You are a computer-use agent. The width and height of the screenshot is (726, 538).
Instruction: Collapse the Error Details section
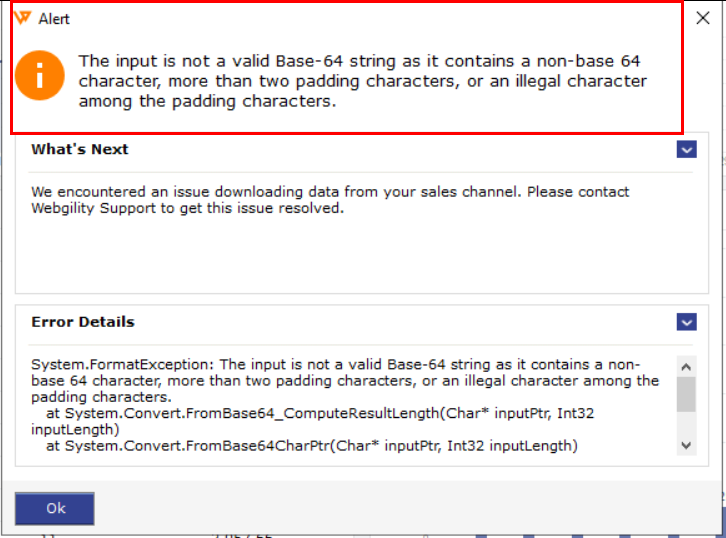pyautogui.click(x=686, y=322)
